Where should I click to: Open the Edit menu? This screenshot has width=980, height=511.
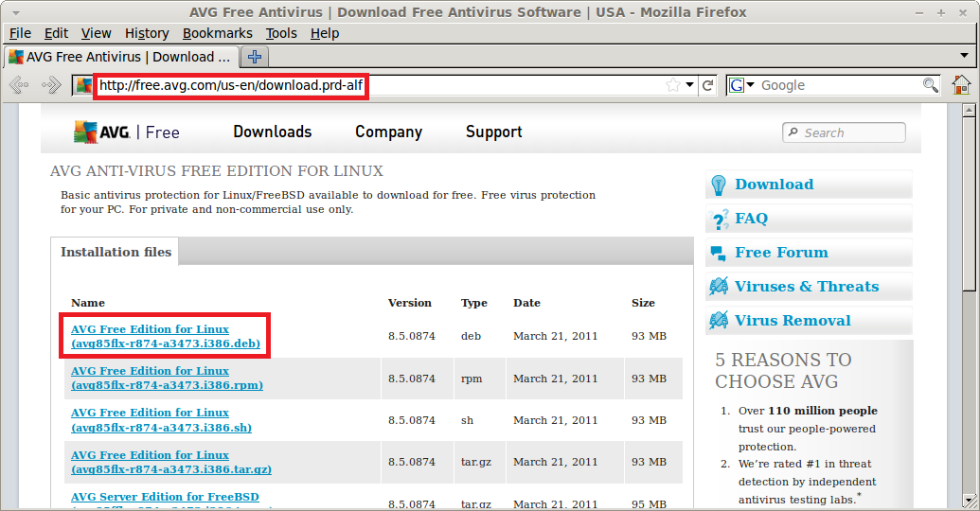pyautogui.click(x=56, y=33)
